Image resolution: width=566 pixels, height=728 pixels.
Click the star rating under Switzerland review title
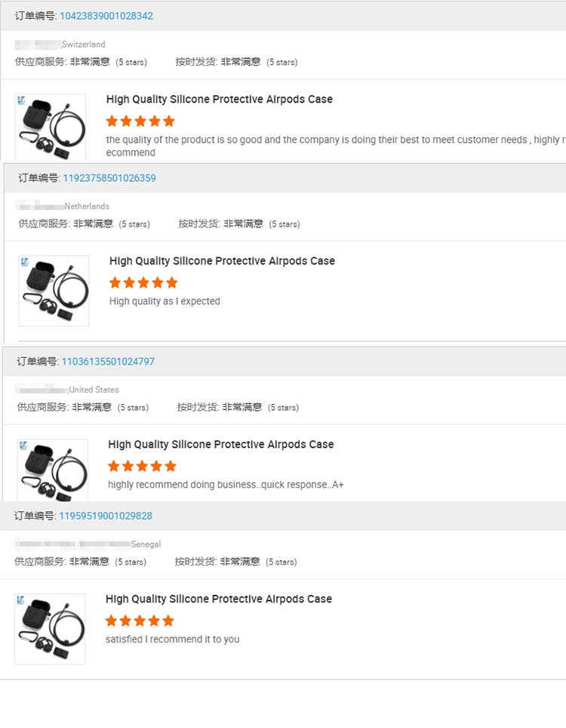(140, 121)
